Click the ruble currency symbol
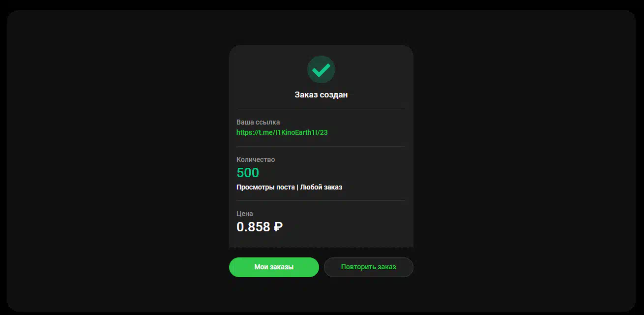This screenshot has width=644, height=315. [278, 227]
